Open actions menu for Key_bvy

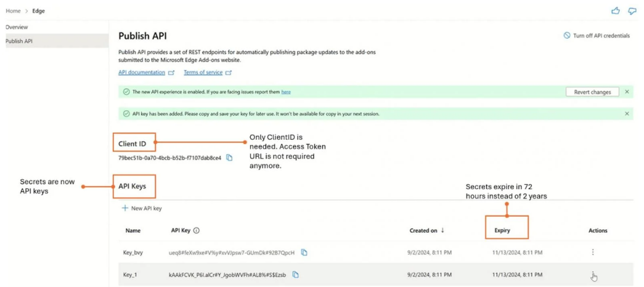pyautogui.click(x=593, y=252)
